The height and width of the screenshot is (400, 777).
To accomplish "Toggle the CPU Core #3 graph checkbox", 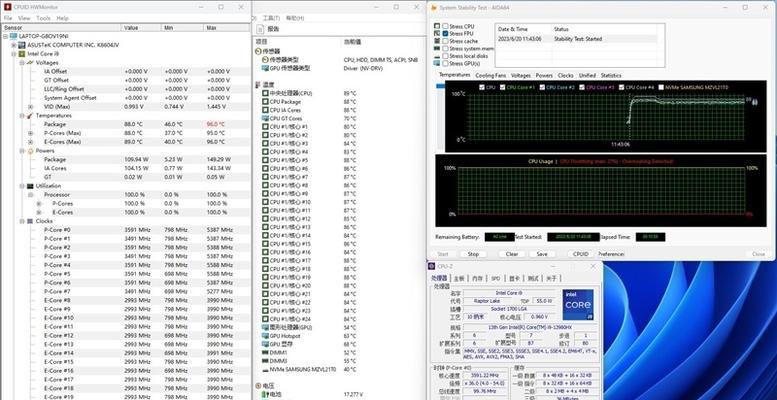I will [x=582, y=87].
